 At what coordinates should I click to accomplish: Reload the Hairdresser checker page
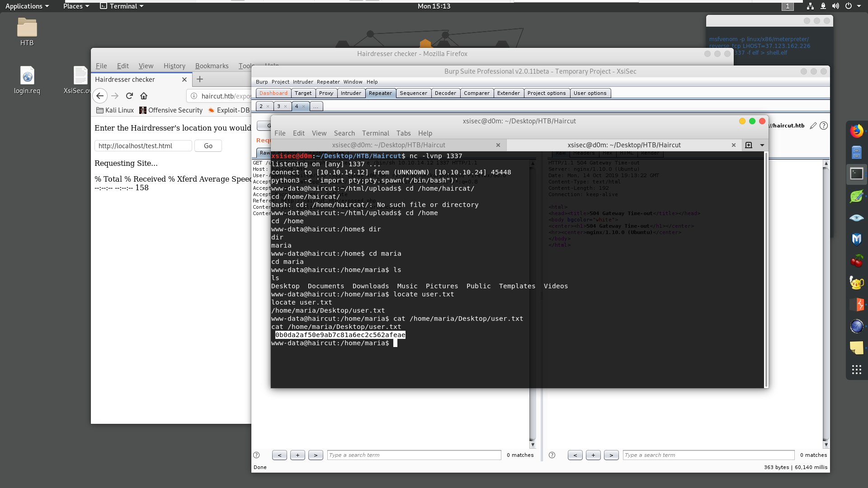click(x=129, y=96)
